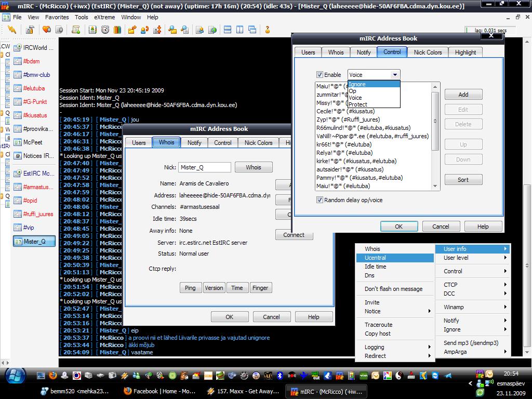Click the tile vertical windows toolbar icon
The height and width of the screenshot is (399, 532).
tap(240, 30)
